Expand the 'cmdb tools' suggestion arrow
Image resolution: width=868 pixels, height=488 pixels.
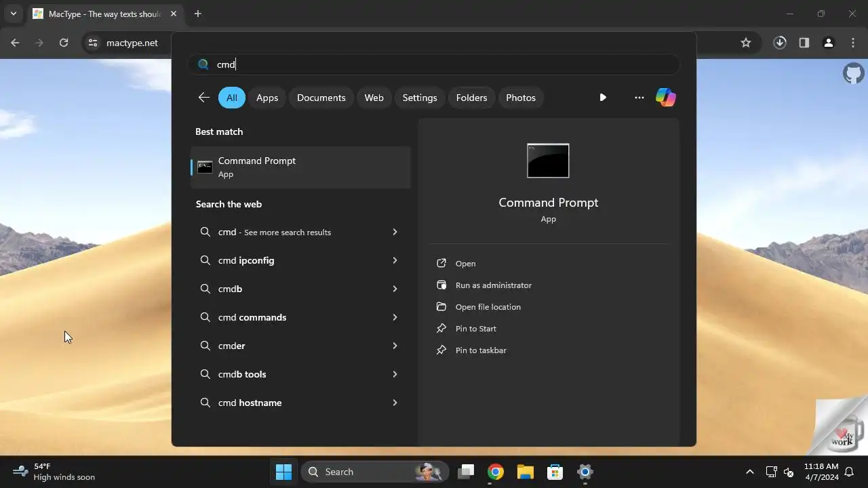tap(395, 374)
